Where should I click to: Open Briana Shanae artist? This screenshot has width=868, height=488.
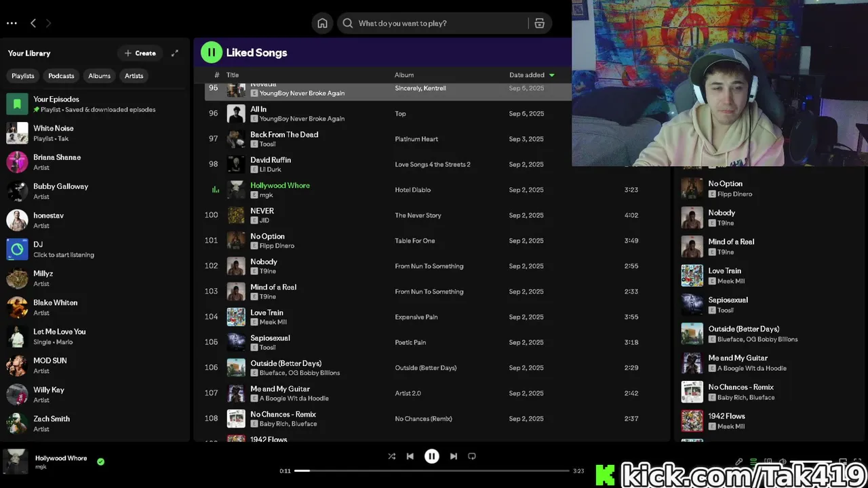[95, 162]
